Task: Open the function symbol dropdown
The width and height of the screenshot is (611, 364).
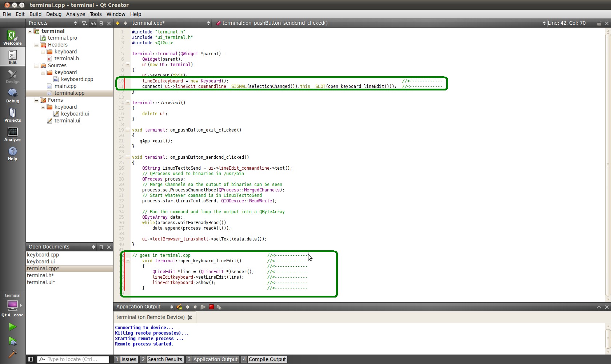Action: click(380, 23)
